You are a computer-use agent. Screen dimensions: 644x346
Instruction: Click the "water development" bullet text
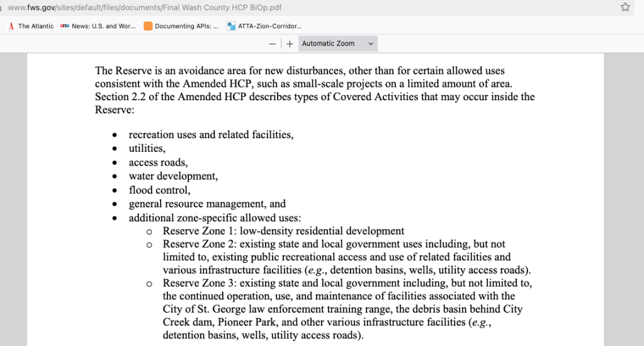[173, 176]
